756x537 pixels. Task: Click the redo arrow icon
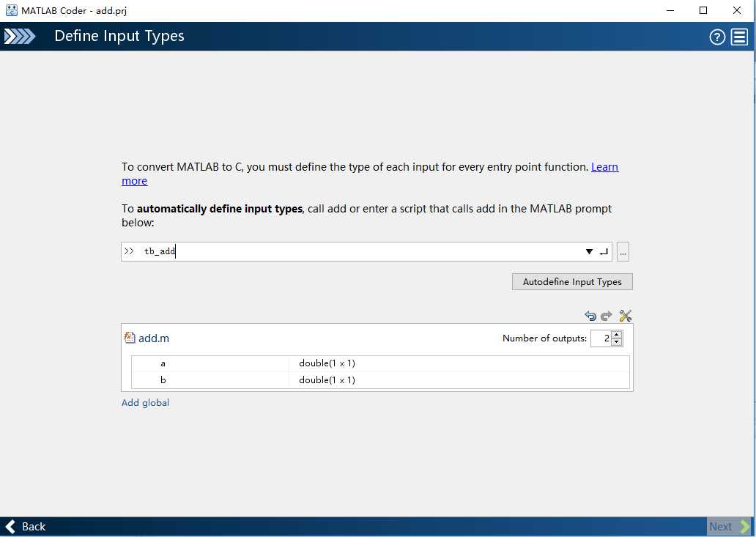pos(607,316)
